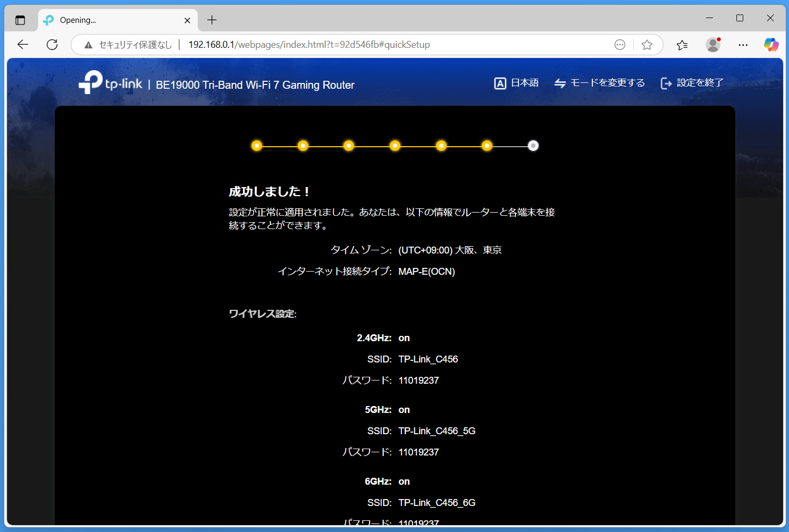This screenshot has height=532, width=789.
Task: Click the SSID value TP-Link_C456_6G
Action: (437, 503)
